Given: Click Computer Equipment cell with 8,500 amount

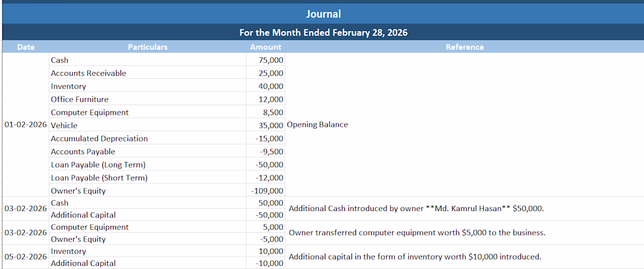Looking at the screenshot, I should point(148,112).
